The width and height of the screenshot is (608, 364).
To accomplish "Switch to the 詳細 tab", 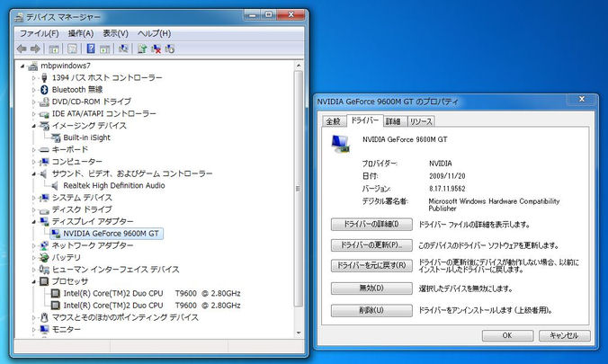I will (x=393, y=121).
